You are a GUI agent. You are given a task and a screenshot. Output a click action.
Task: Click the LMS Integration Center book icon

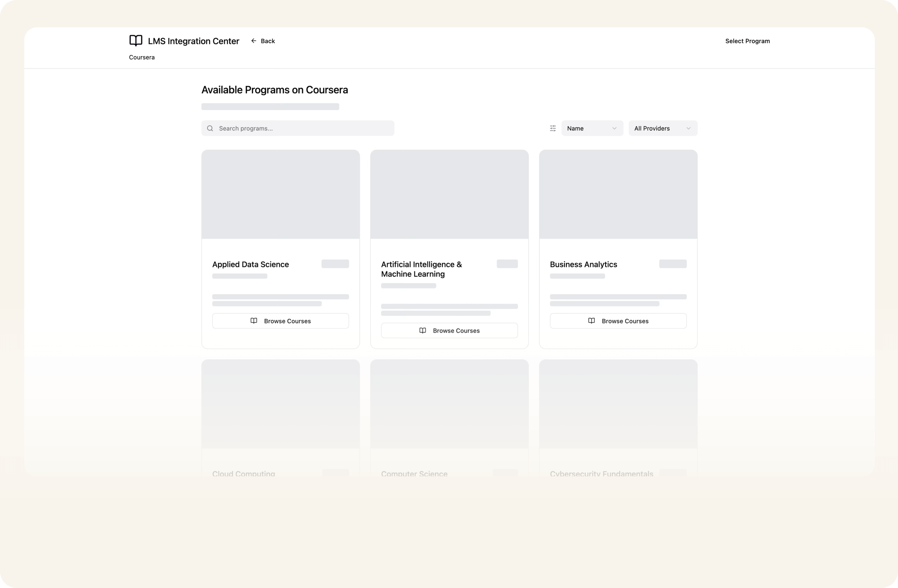click(136, 41)
